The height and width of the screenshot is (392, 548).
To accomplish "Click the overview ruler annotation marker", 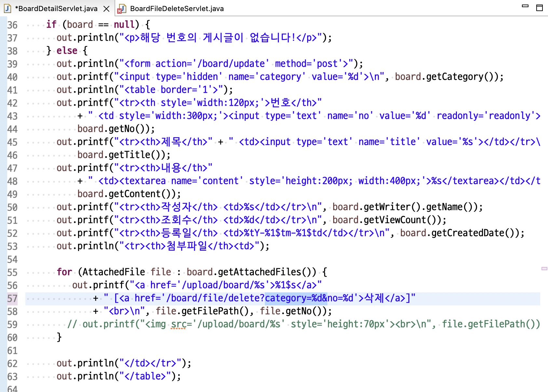I will coord(544,269).
